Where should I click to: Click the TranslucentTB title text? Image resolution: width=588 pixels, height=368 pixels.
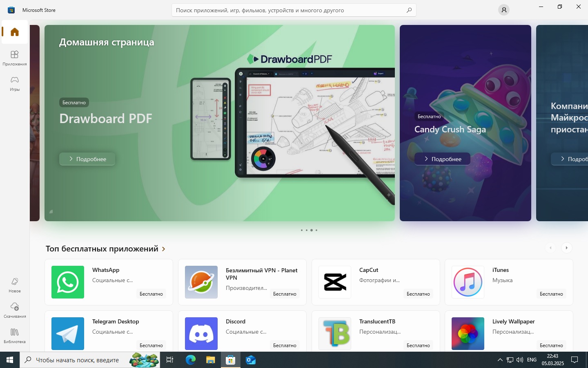377,321
